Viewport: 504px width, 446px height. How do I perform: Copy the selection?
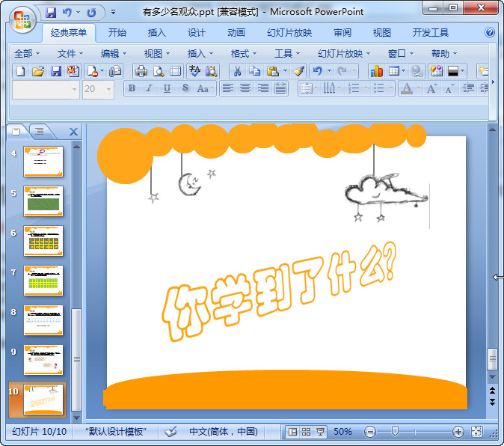[254, 71]
